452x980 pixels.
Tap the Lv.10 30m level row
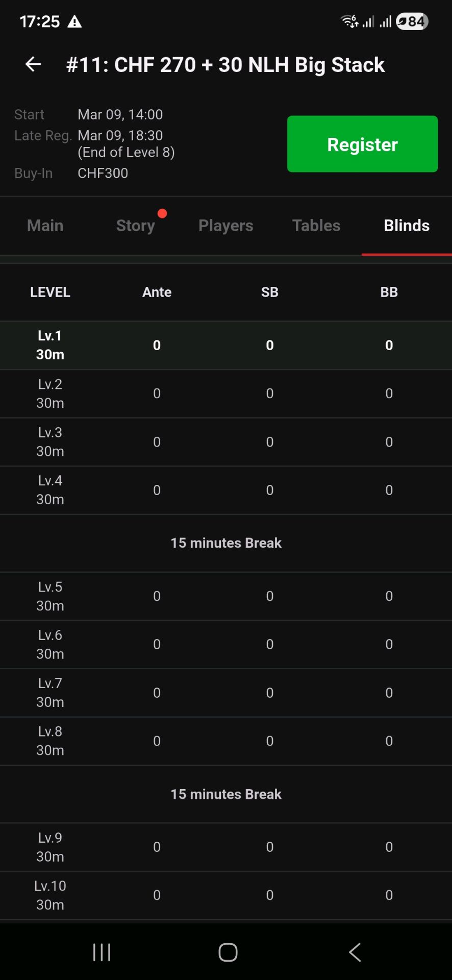click(226, 895)
